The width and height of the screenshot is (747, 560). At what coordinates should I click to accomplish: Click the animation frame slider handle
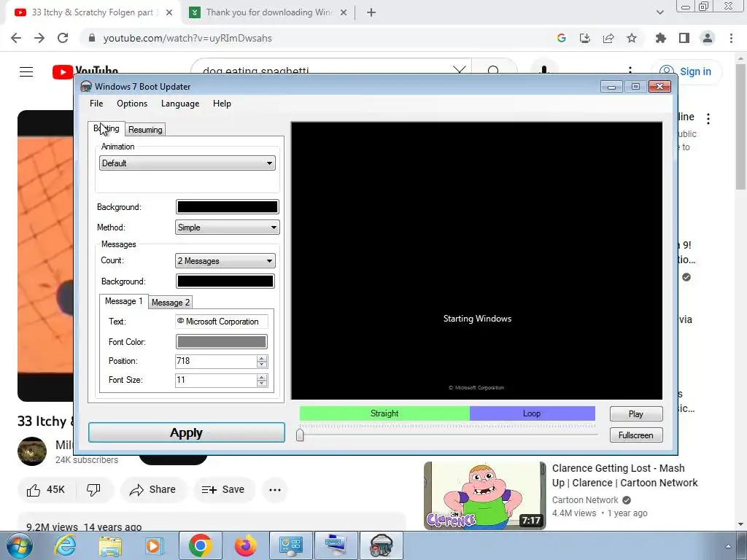click(x=300, y=435)
